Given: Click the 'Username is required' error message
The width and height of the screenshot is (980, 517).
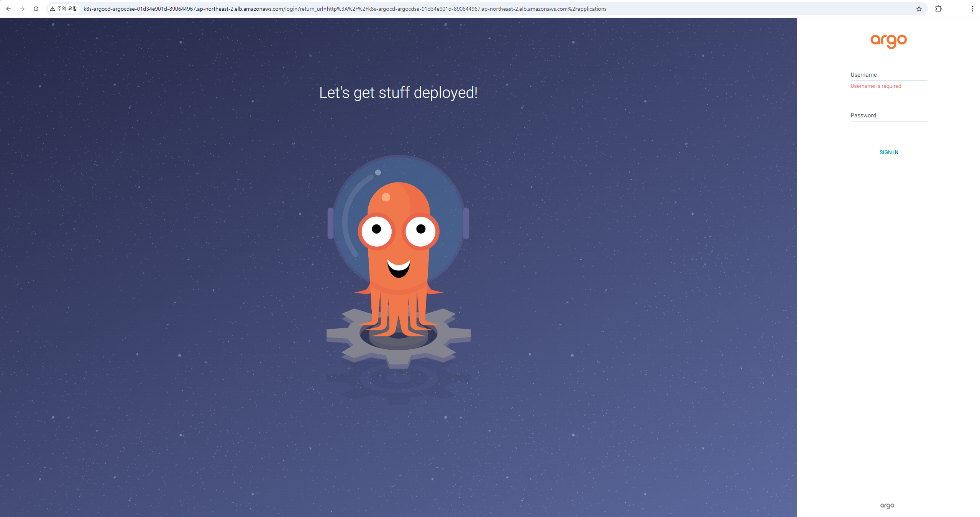Looking at the screenshot, I should pos(875,86).
